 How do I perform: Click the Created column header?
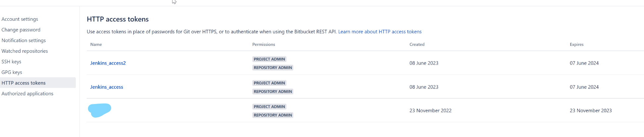417,44
